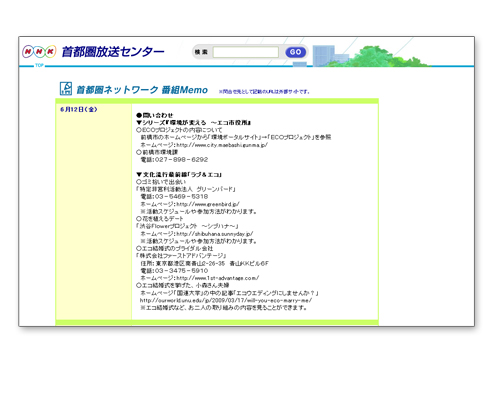Image resolution: width=492 pixels, height=394 pixels.
Task: Open the city.maebashi.gunma.jp homepage URL
Action: 222,145
